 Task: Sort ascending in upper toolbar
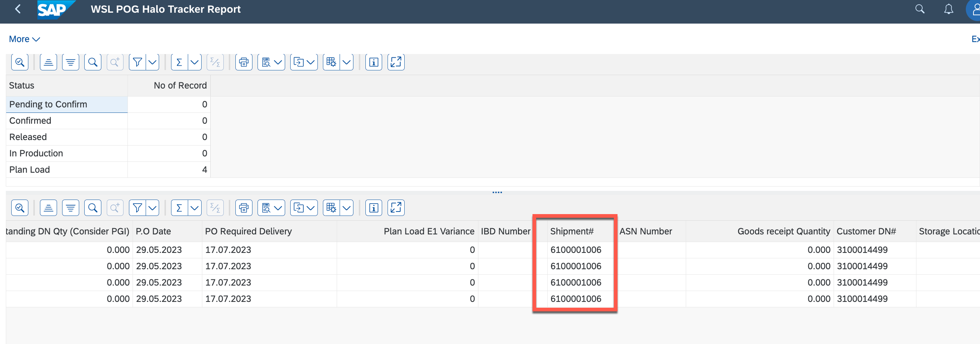48,62
